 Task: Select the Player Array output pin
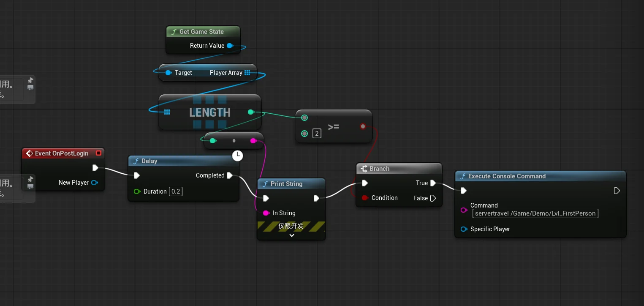click(247, 73)
